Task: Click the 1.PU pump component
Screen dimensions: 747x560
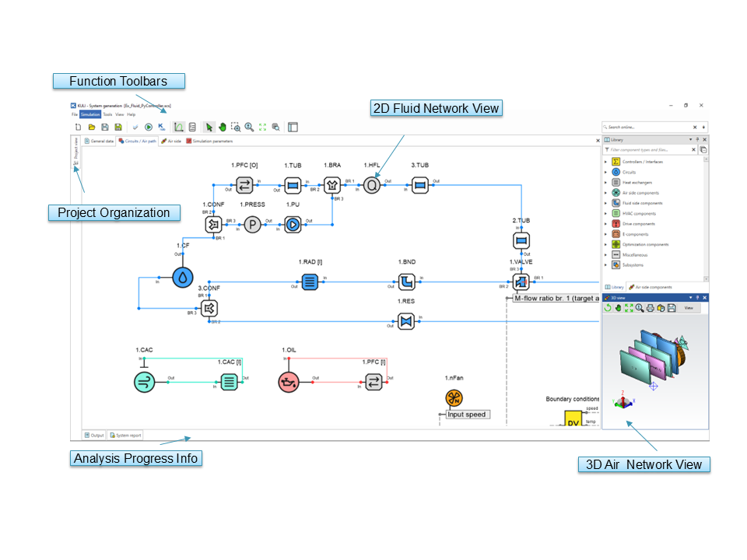Action: click(x=293, y=224)
